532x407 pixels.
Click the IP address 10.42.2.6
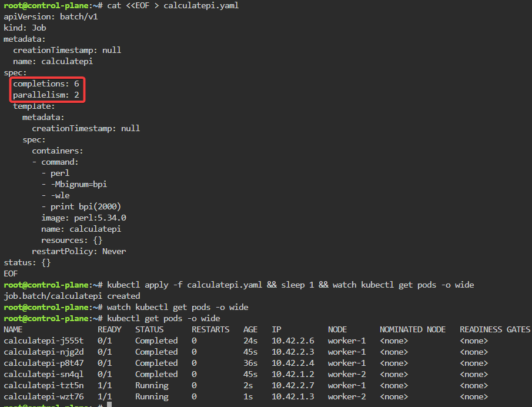point(292,341)
